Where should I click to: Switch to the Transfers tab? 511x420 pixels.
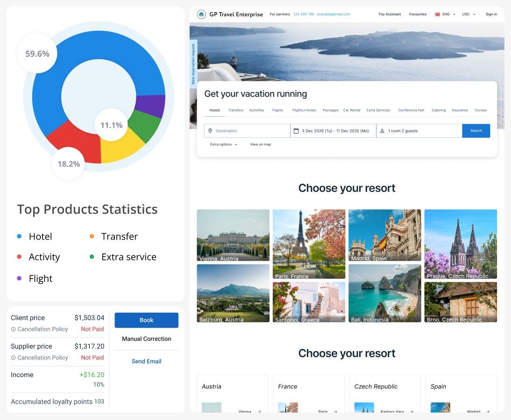235,111
